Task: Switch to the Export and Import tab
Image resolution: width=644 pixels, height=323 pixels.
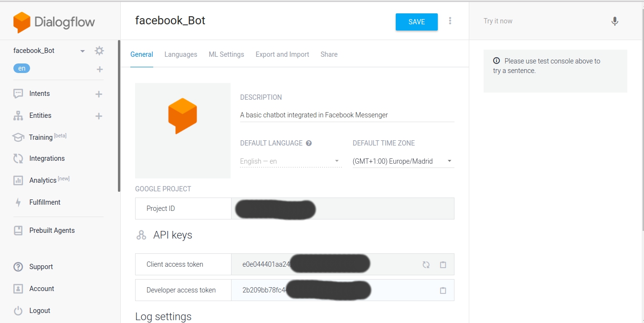Action: click(282, 54)
